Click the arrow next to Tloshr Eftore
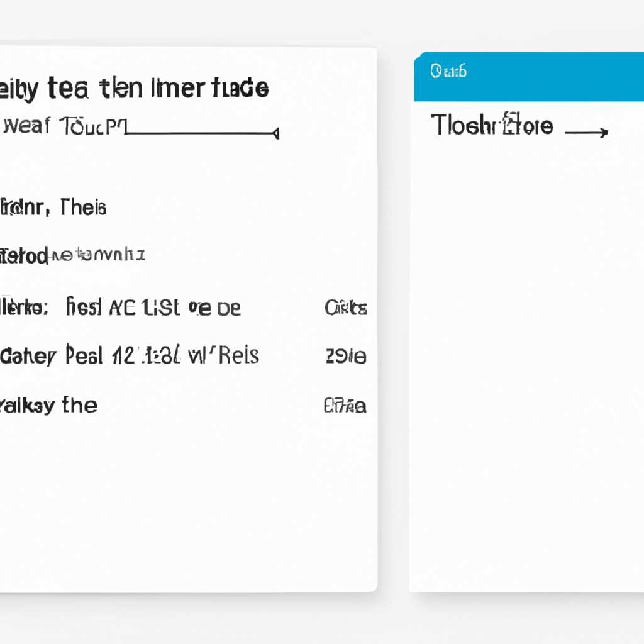644x644 pixels. [586, 132]
